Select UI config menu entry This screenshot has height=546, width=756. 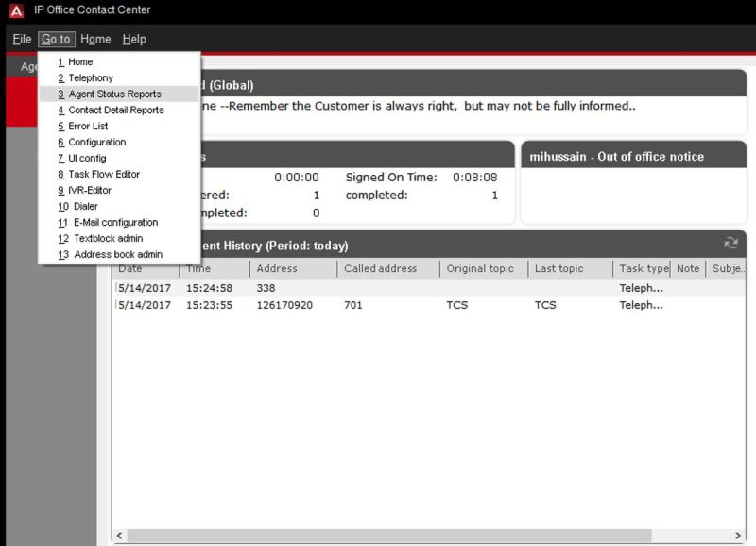pos(119,158)
